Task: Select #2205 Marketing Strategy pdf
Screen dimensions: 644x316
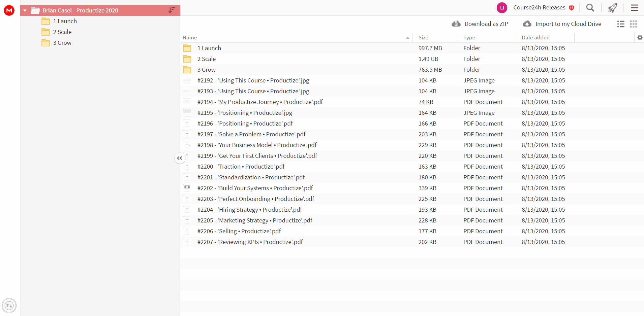Action: pos(255,220)
